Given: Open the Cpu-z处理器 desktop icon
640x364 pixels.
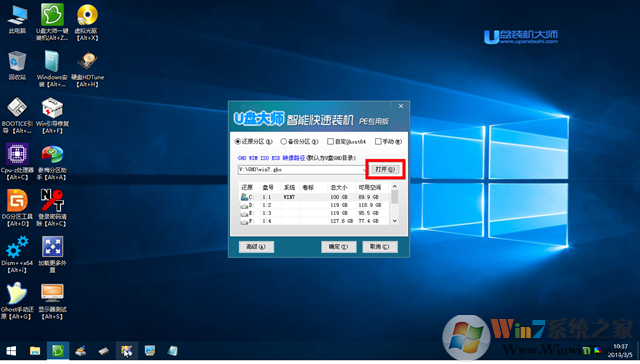Looking at the screenshot, I should pyautogui.click(x=17, y=162).
